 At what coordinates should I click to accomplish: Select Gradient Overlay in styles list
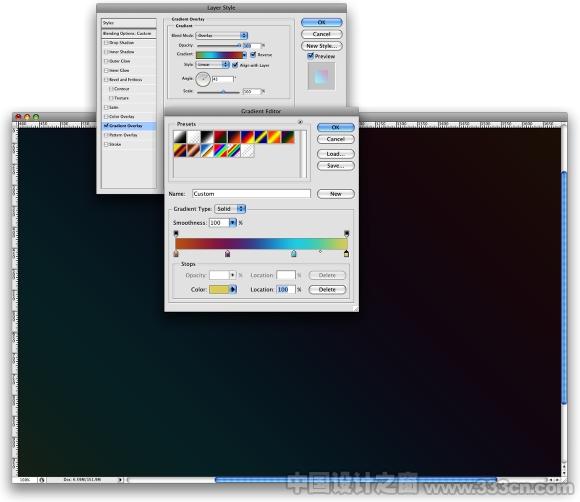click(129, 126)
